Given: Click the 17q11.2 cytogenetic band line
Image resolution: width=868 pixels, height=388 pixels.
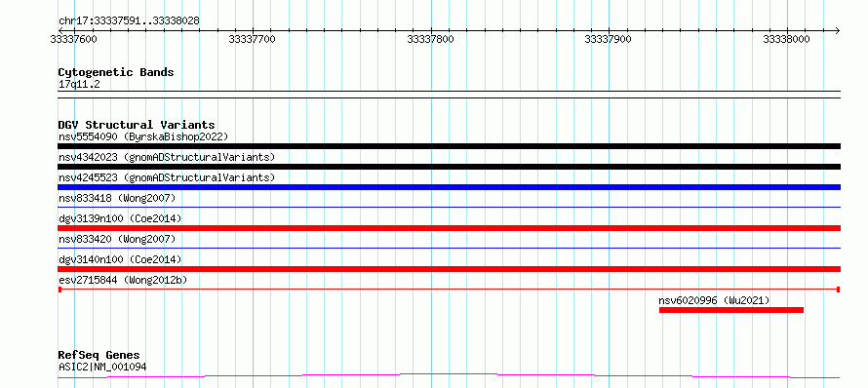Looking at the screenshot, I should [449, 95].
